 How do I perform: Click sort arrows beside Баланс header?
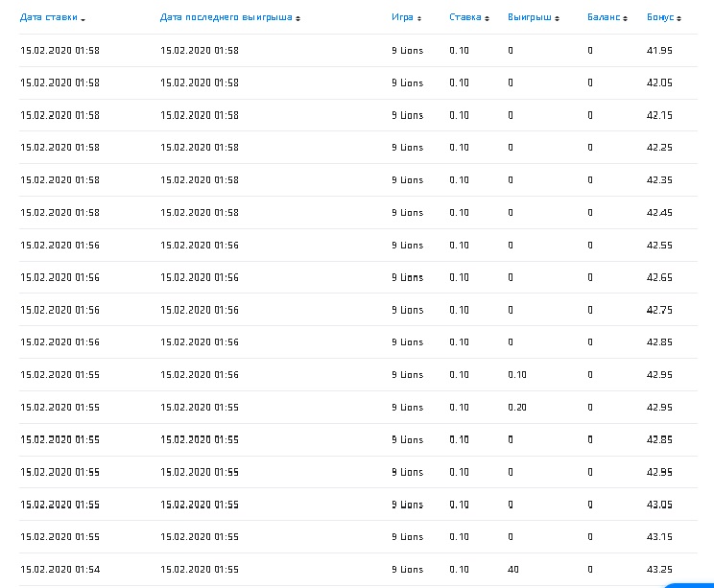click(625, 18)
